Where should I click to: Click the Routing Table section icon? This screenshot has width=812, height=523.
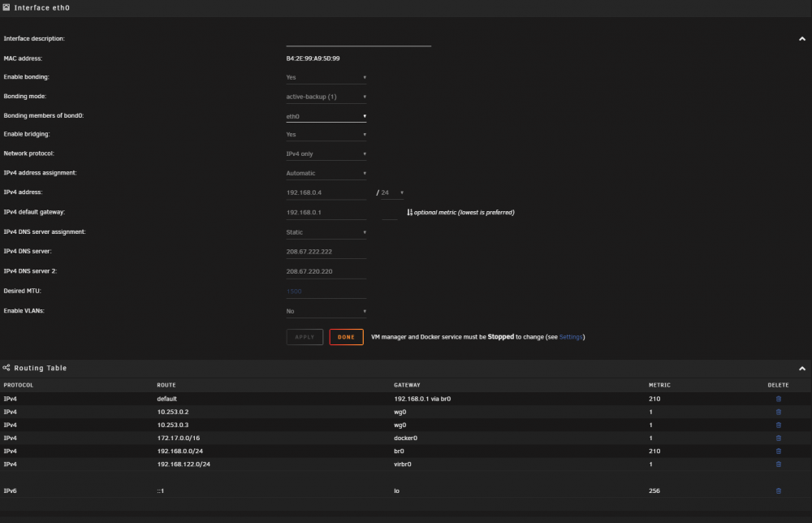[6, 368]
